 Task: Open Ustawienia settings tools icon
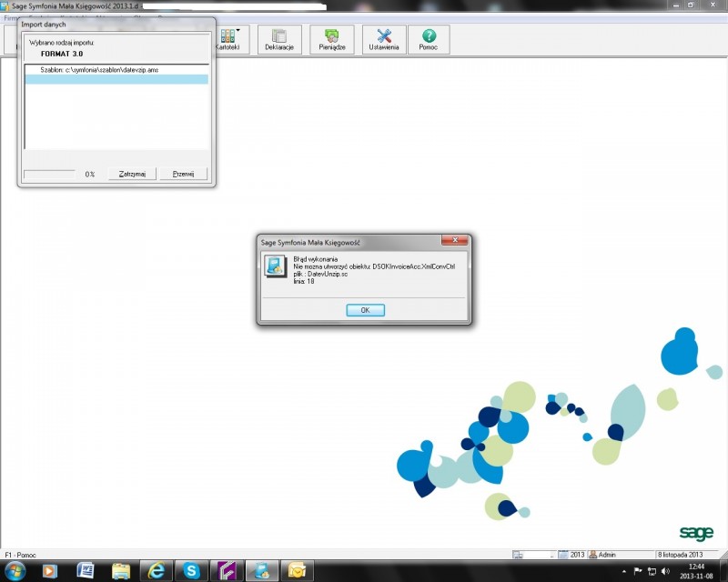[x=384, y=35]
